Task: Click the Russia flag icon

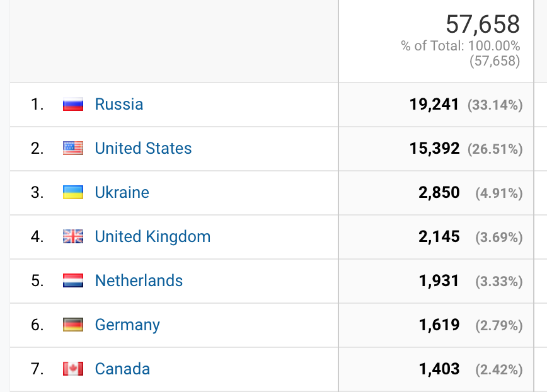Action: pos(73,105)
